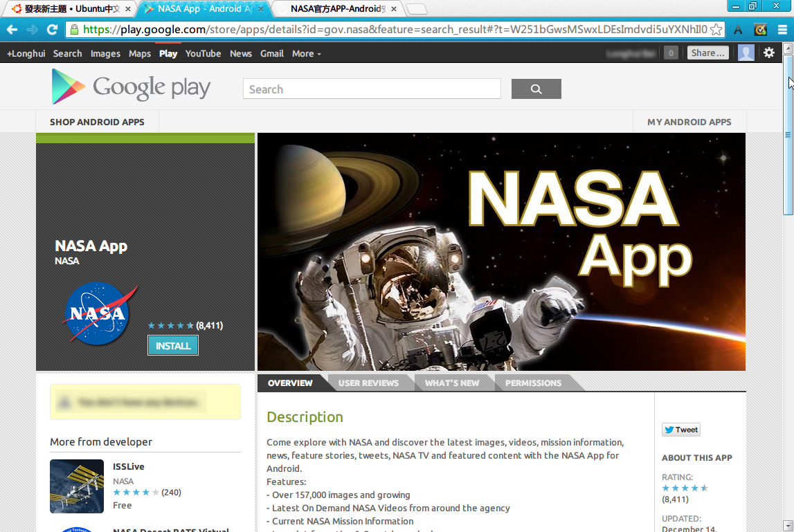Click the ISSLive star rating (240)
The height and width of the screenshot is (532, 794).
click(147, 493)
